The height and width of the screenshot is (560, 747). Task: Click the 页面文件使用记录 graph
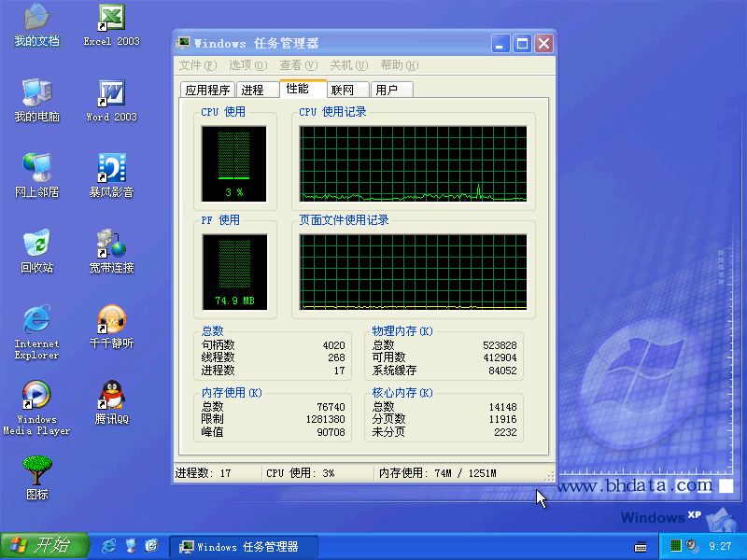click(x=413, y=272)
